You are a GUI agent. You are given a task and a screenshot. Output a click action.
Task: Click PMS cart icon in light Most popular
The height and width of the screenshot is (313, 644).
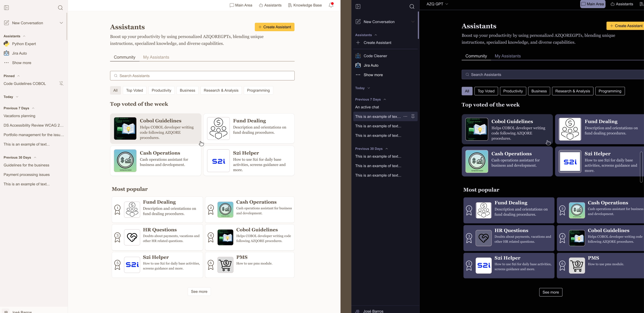[226, 265]
